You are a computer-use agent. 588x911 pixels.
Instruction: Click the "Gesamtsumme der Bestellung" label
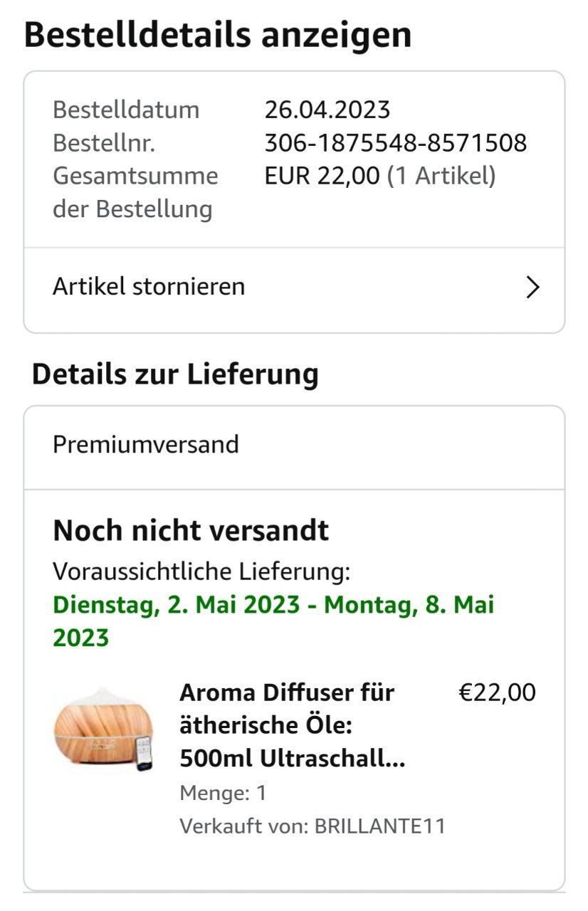(135, 192)
